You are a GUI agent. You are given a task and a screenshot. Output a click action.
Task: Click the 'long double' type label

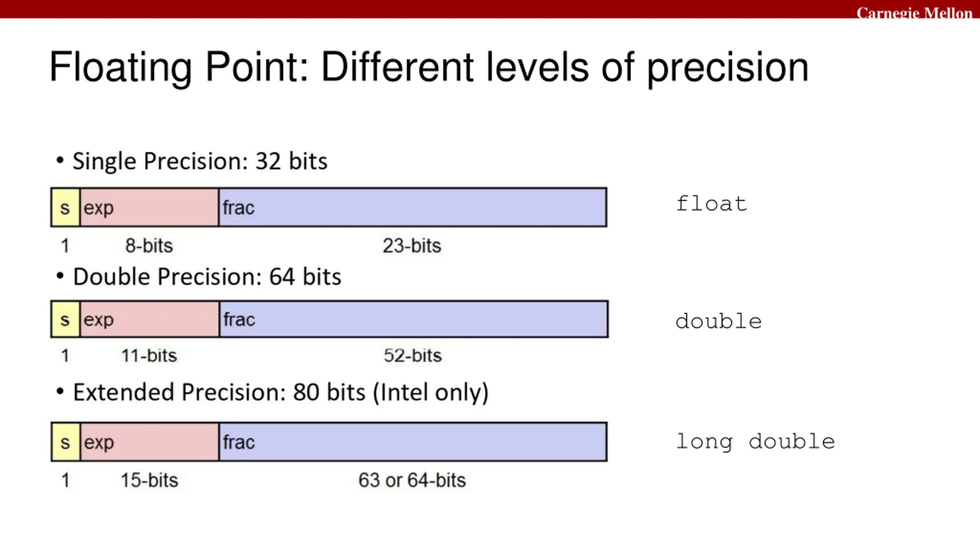click(755, 442)
